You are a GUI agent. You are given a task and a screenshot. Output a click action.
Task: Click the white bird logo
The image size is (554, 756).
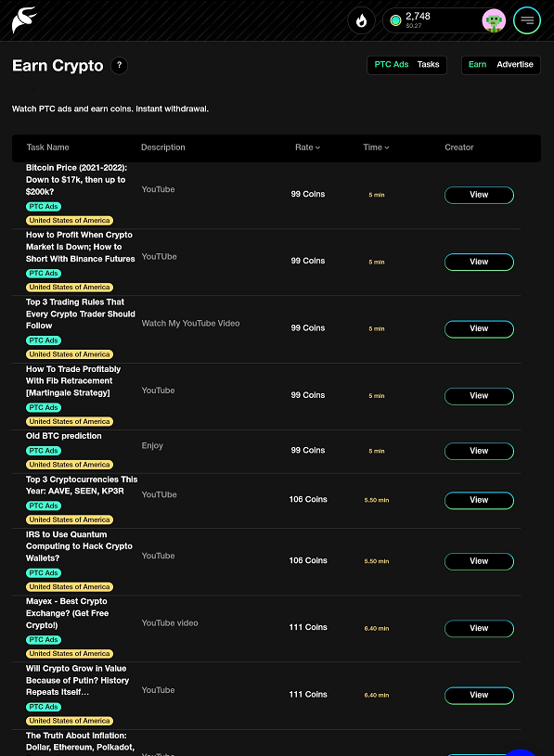24,20
